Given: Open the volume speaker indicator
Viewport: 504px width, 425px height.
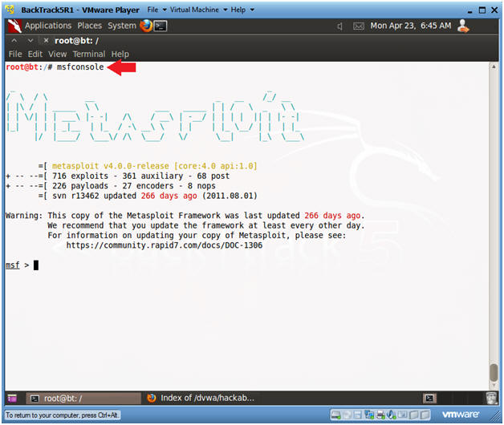Looking at the screenshot, I should coord(339,26).
